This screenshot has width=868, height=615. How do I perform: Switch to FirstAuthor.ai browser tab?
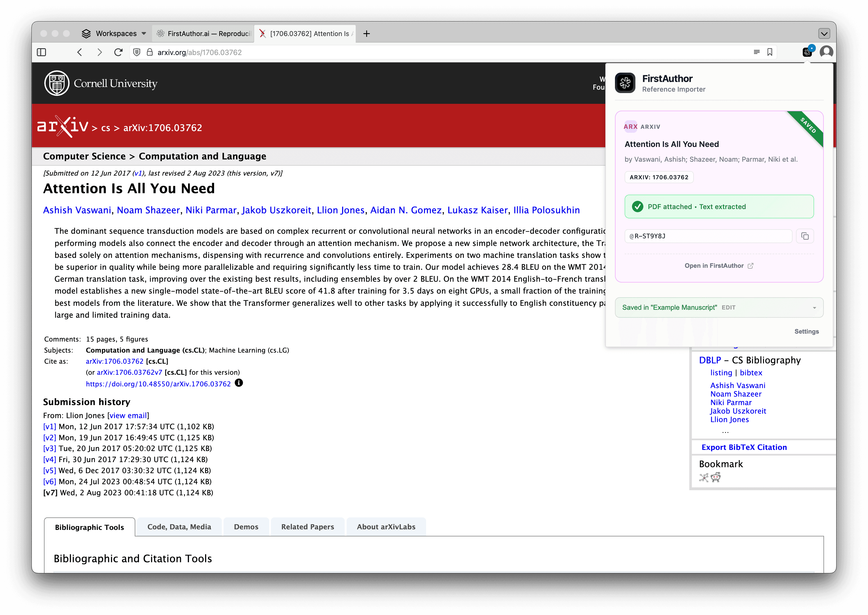click(x=204, y=34)
